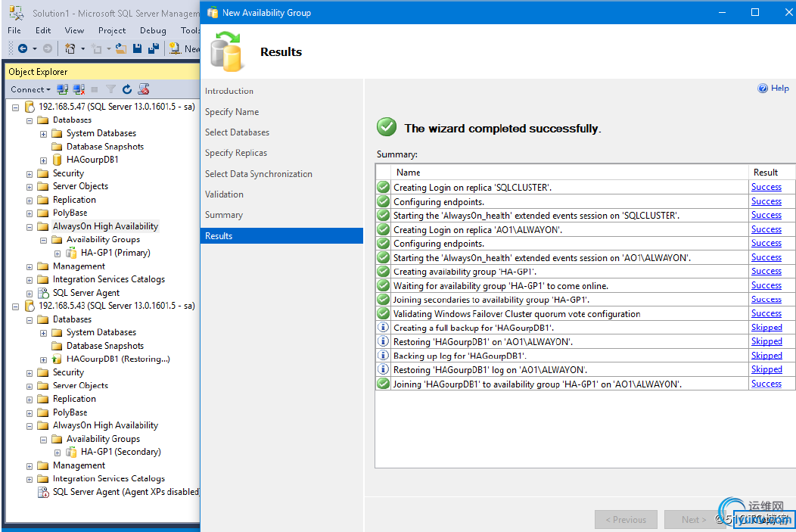The width and height of the screenshot is (796, 532).
Task: Expand the HAGourpDB1 (Restoring...) database node
Action: [x=44, y=359]
